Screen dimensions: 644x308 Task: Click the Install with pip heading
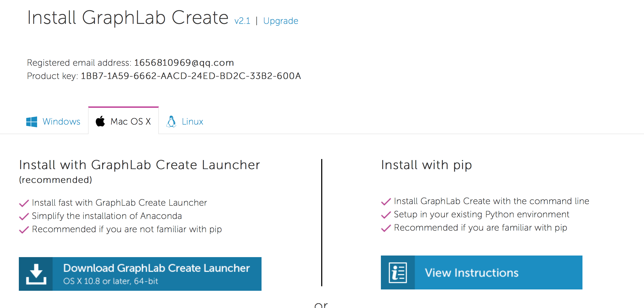[x=427, y=165]
